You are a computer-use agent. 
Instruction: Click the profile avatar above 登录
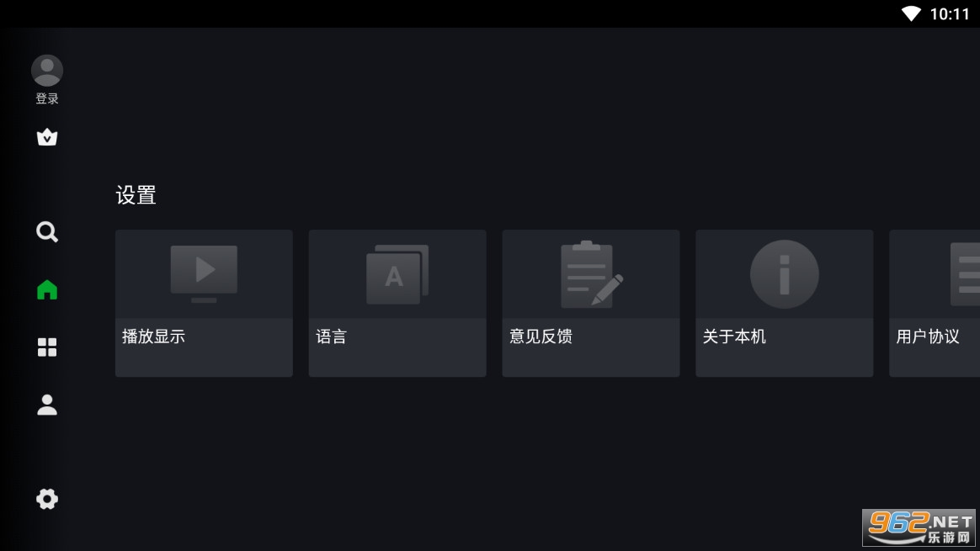[47, 71]
